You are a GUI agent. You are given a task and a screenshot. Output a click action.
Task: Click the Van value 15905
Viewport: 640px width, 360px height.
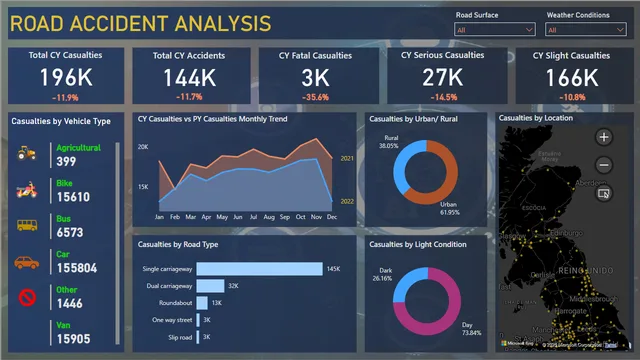(x=73, y=339)
